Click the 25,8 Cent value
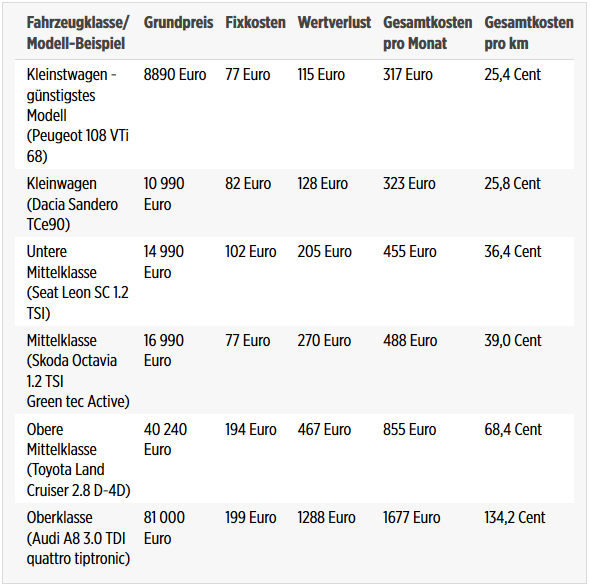Screen dimensions: 590x587 pyautogui.click(x=512, y=184)
